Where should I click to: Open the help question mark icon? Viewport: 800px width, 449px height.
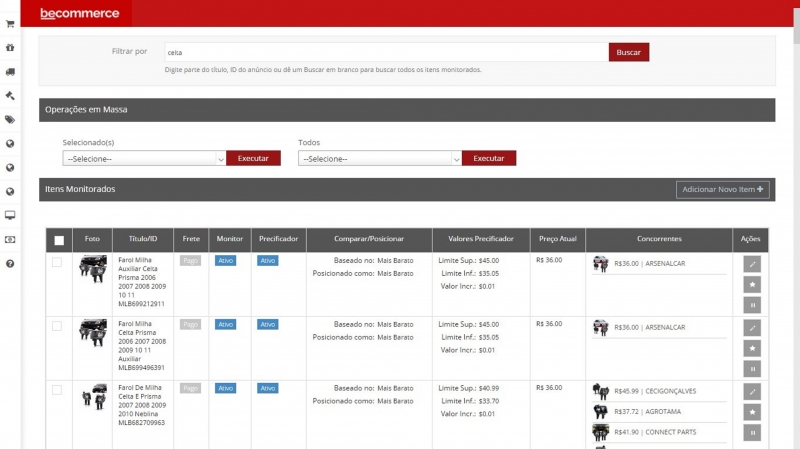10,263
